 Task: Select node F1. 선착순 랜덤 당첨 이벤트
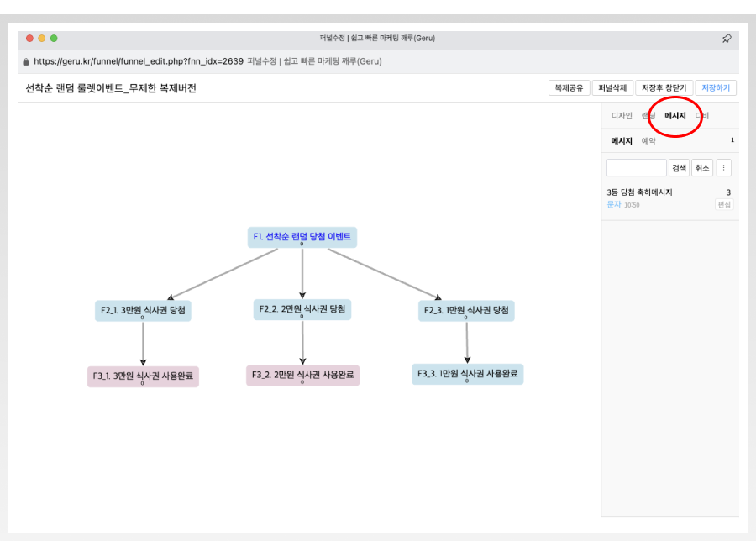coord(302,237)
